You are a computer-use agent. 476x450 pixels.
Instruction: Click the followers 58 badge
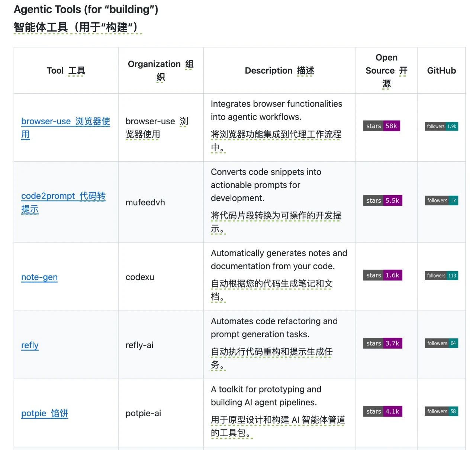tap(442, 411)
